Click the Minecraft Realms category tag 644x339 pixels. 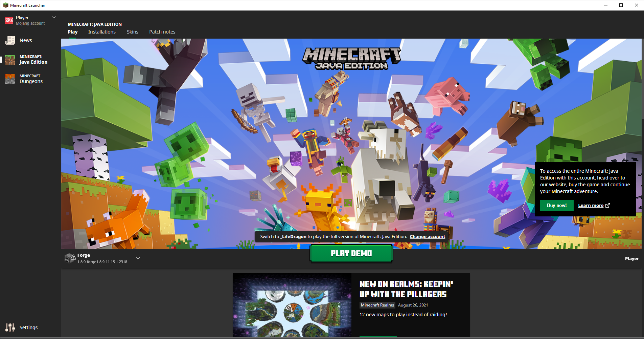[x=377, y=305]
